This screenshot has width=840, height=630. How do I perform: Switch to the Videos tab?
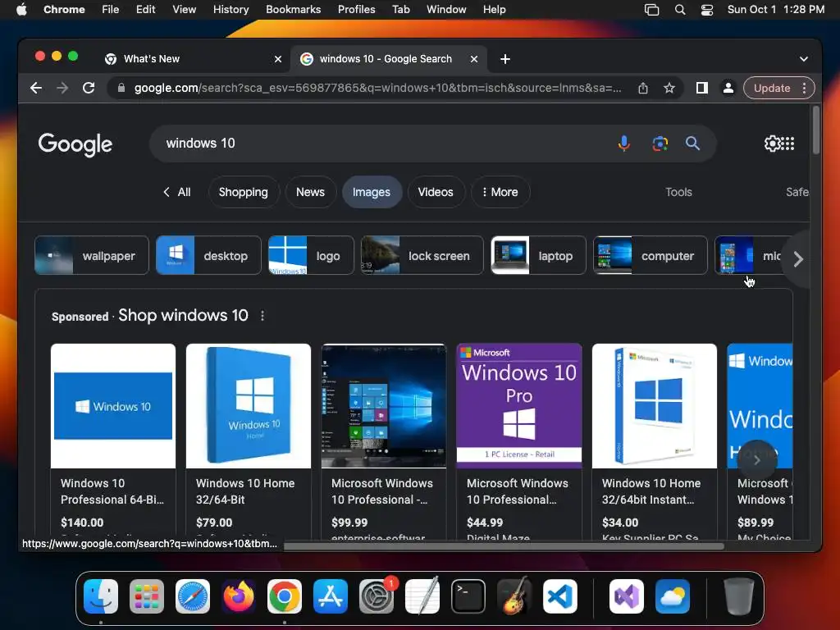(x=436, y=192)
